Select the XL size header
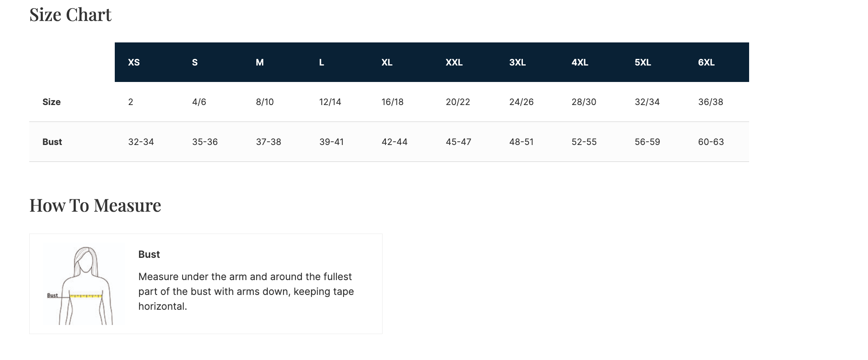Screen dimensions: 868x360 pyautogui.click(x=387, y=62)
